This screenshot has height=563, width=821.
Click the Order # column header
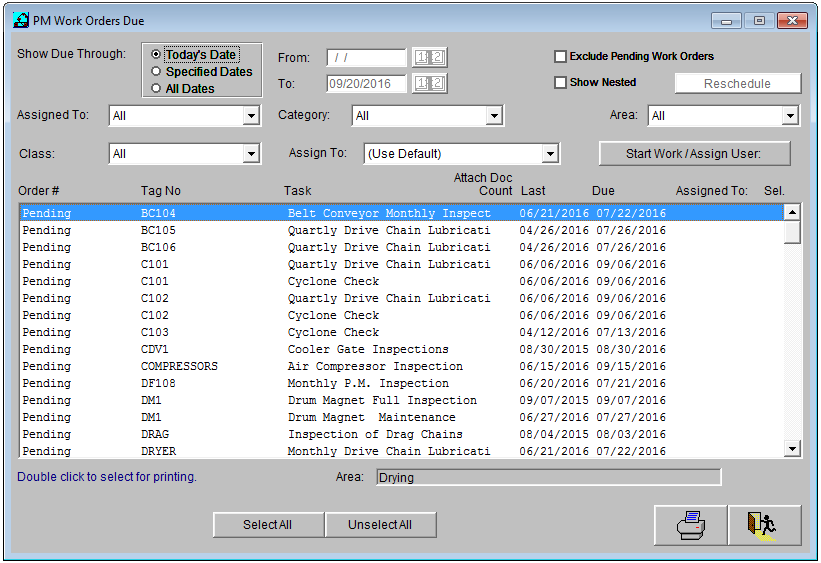[x=39, y=191]
